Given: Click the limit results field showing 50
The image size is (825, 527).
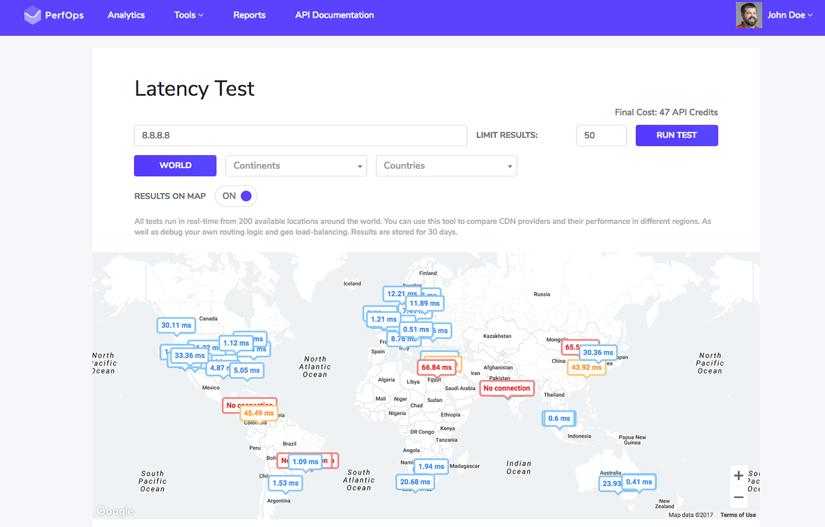Looking at the screenshot, I should [601, 135].
